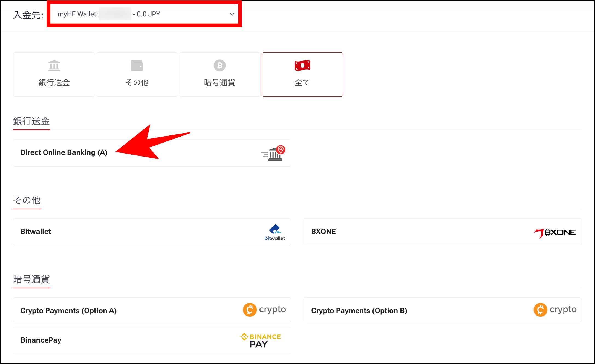Screen dimensions: 595x364
Task: Click crypto logo beside Crypto Payments (Option A)
Action: click(264, 310)
